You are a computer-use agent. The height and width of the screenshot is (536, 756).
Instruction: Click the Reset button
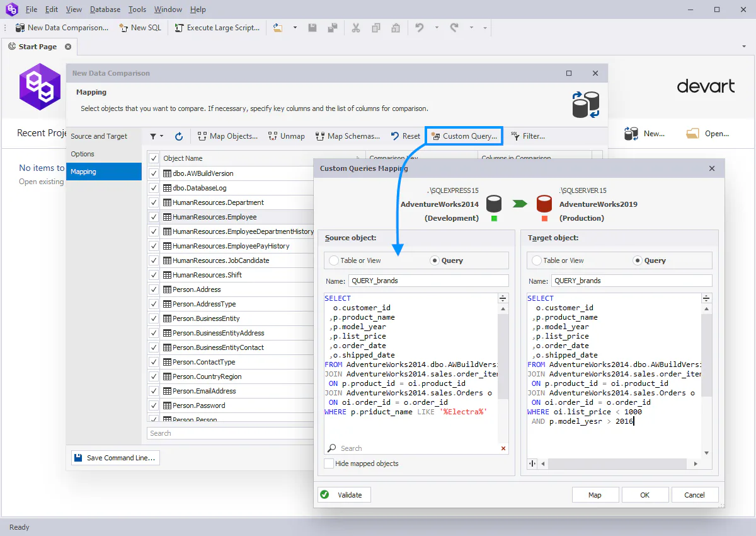pyautogui.click(x=405, y=136)
